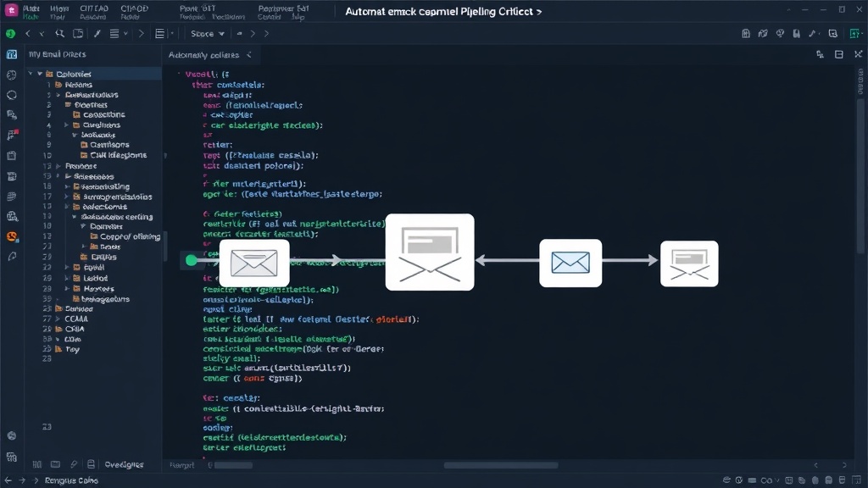Click the tree structure icon in editor header
Screen dimensions: 868x488
click(820, 54)
